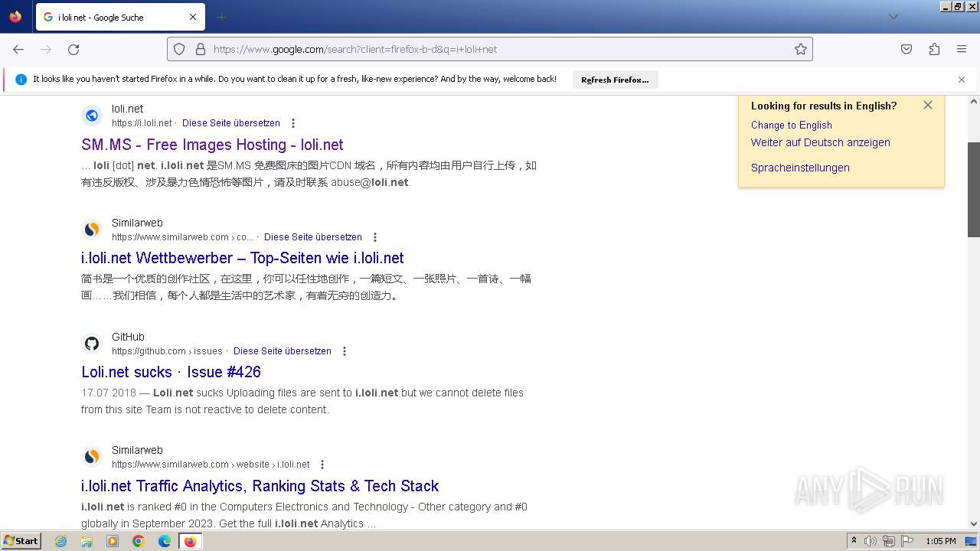Viewport: 980px width, 551px height.
Task: Open the media player taskbar icon
Action: 113,541
